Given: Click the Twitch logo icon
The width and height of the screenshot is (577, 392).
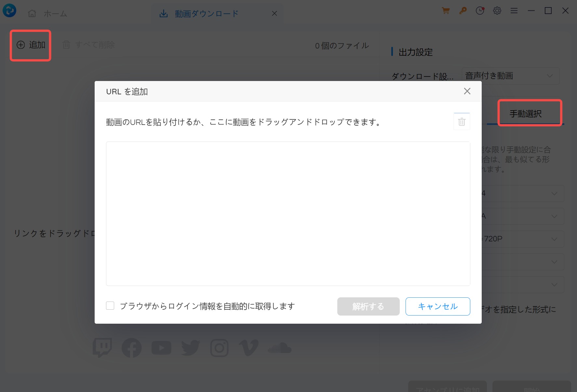Looking at the screenshot, I should pos(102,348).
